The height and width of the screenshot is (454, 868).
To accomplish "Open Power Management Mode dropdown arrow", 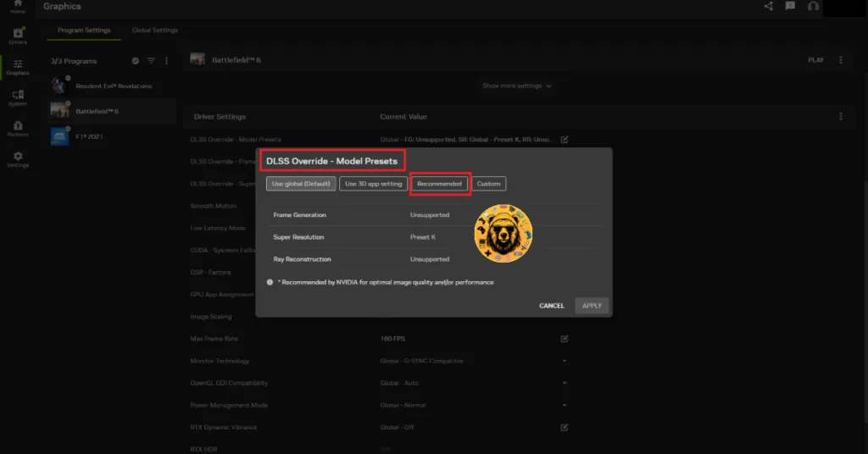I will coord(564,405).
